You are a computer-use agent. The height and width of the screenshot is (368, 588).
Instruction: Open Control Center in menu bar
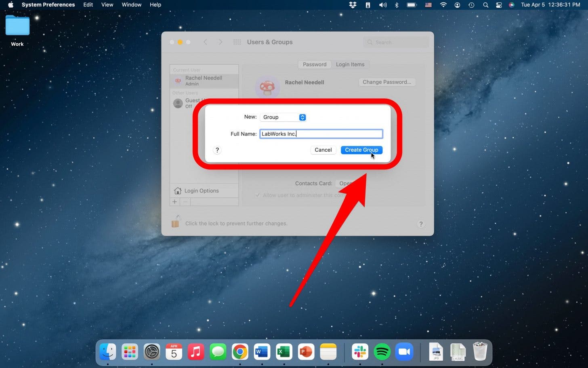click(499, 5)
